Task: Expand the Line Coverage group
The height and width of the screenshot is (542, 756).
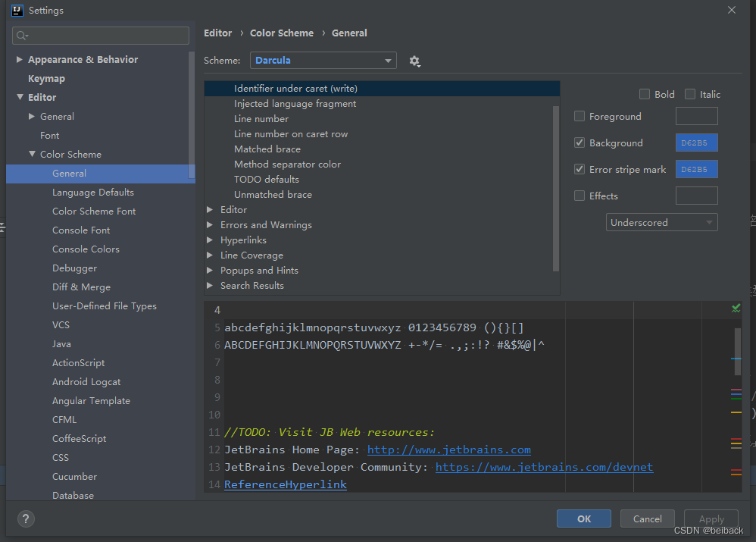Action: point(210,255)
